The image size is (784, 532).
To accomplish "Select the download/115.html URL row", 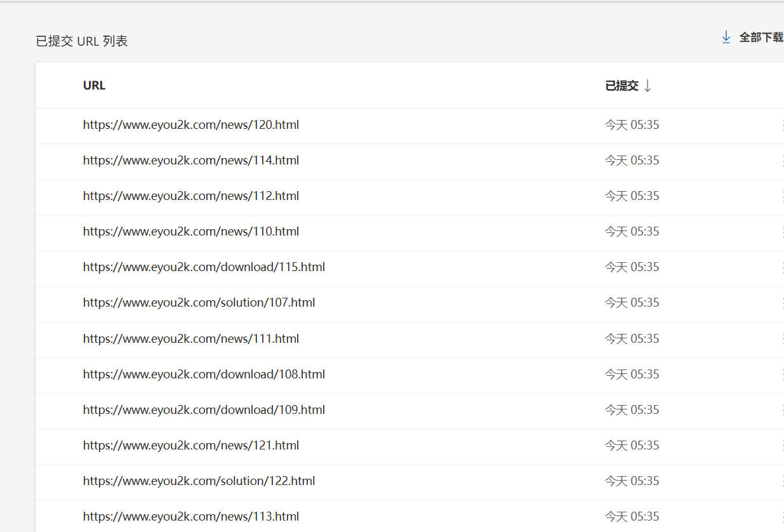I will 409,268.
